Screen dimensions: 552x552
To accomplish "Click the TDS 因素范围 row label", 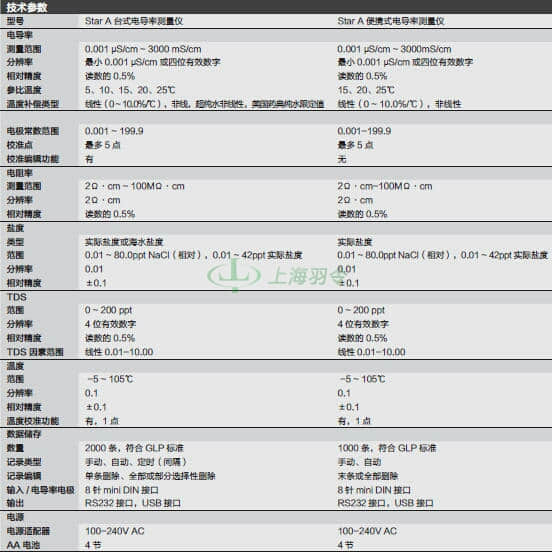I will 35,352.
